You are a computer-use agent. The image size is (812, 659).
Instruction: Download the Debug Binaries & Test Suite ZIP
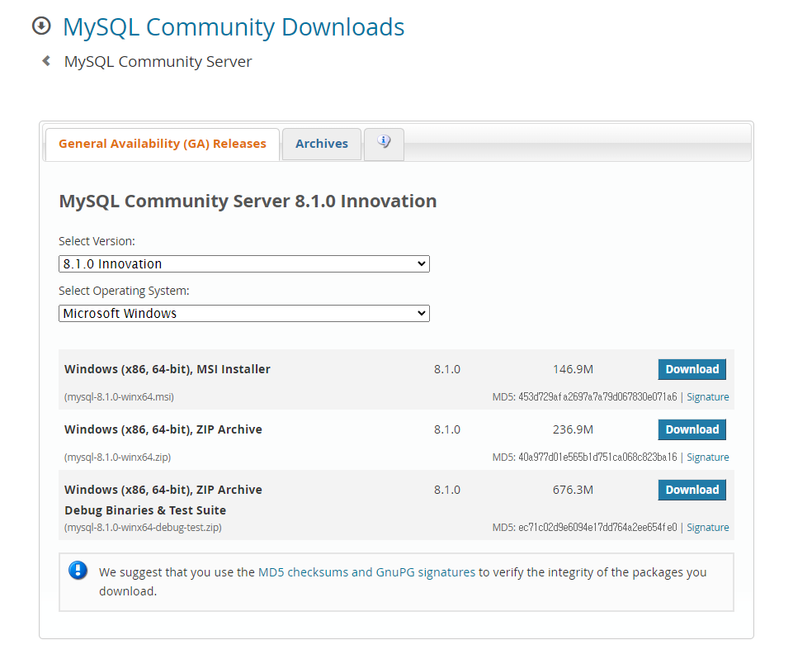(x=692, y=490)
